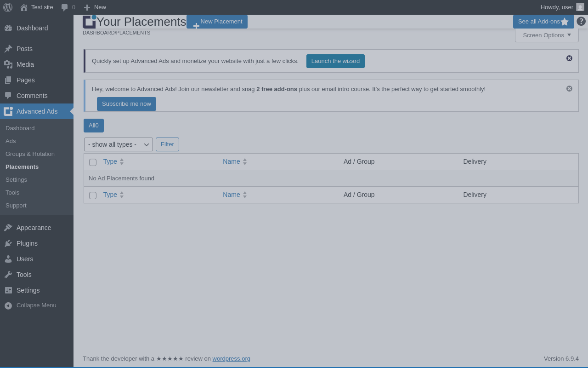The image size is (588, 368).
Task: Click the user avatar in admin bar
Action: coord(580,7)
